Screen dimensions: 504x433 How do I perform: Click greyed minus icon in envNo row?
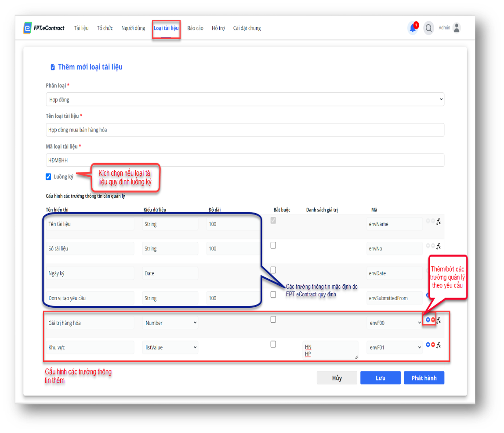(433, 246)
